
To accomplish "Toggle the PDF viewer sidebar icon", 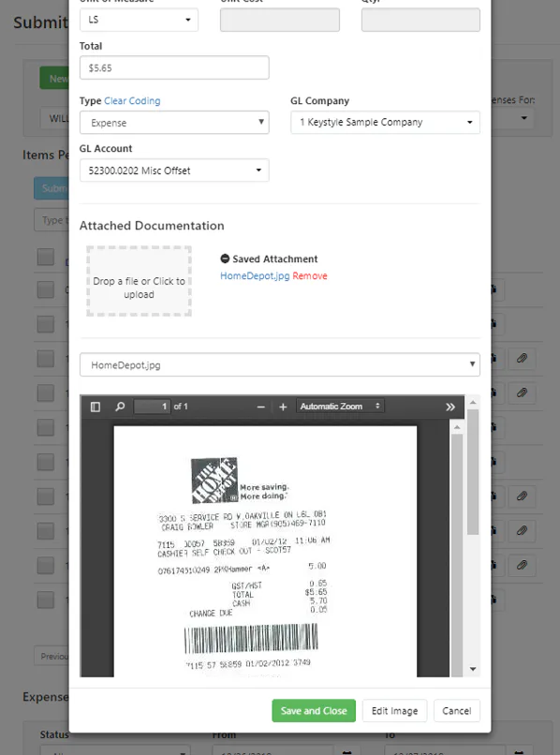I will [x=96, y=407].
